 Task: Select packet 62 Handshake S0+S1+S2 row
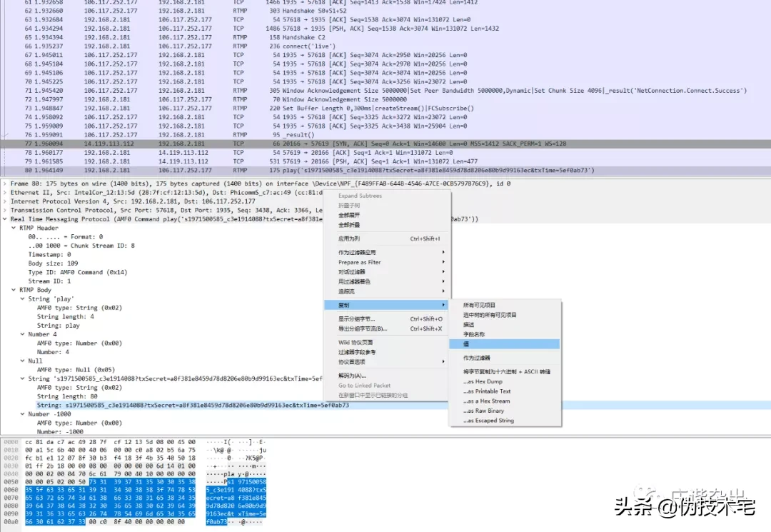385,11
